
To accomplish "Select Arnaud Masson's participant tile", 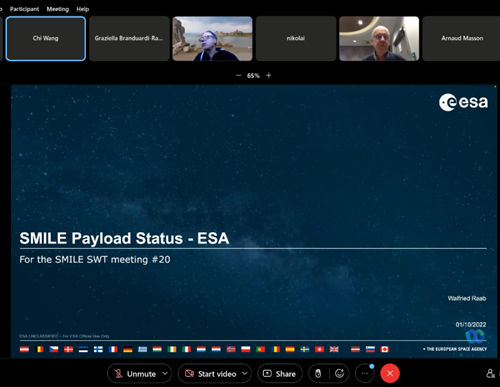I will (x=462, y=39).
